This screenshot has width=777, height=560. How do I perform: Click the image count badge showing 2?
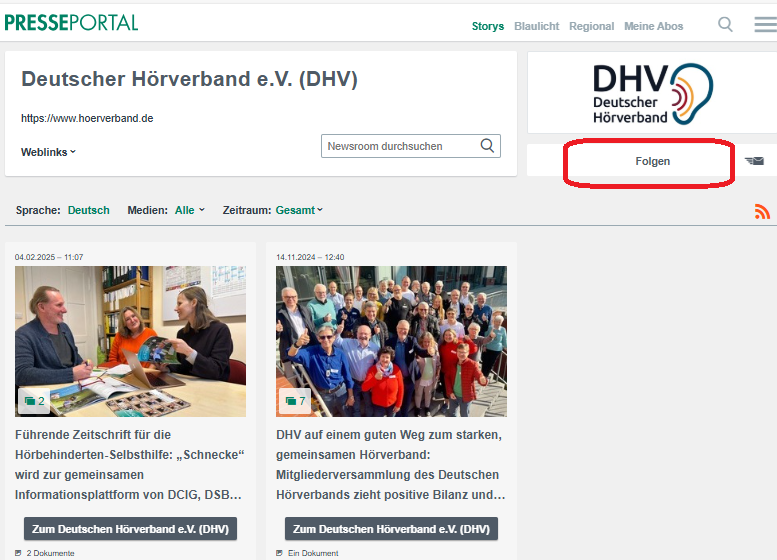pyautogui.click(x=34, y=401)
